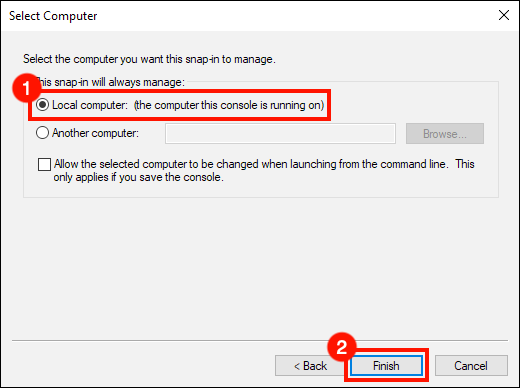The width and height of the screenshot is (520, 388).
Task: Click the "the computer this console is running on" text
Action: pos(229,105)
